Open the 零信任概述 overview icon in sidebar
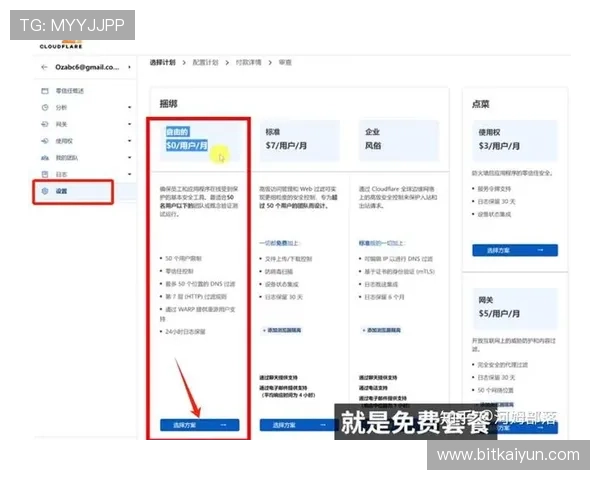The width and height of the screenshot is (600, 480). [45, 91]
